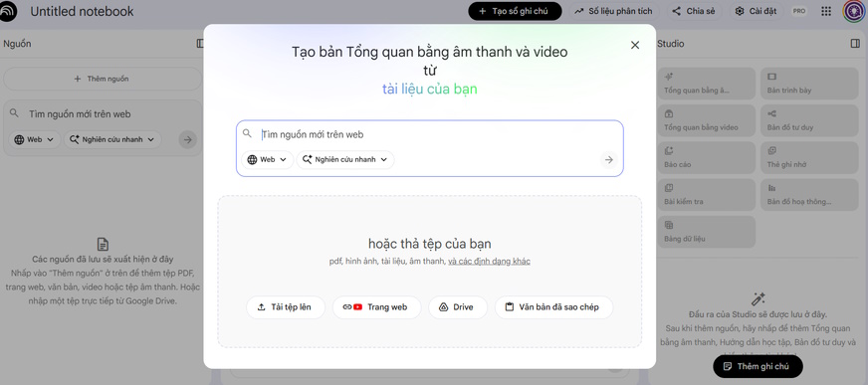The width and height of the screenshot is (868, 385).
Task: Click the Untitled notebook title
Action: click(x=82, y=12)
